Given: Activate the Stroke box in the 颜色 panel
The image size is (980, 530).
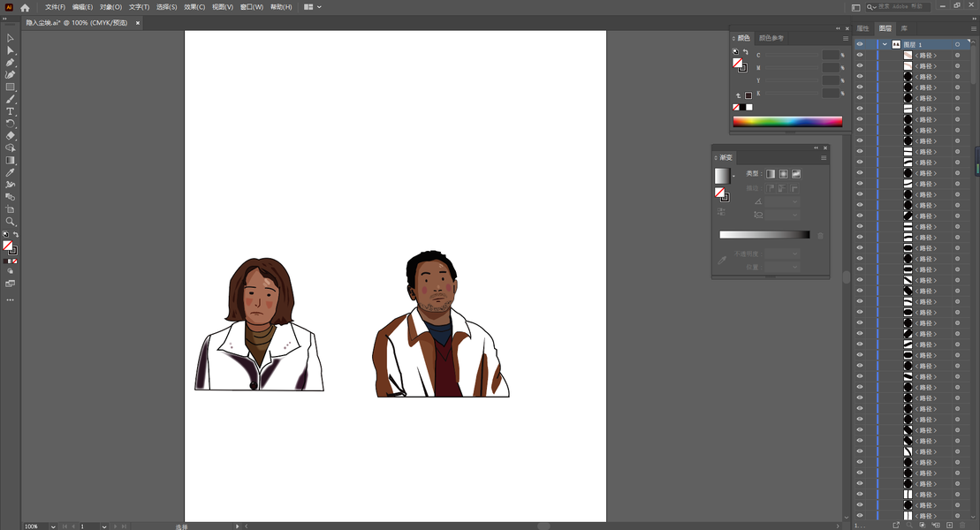Looking at the screenshot, I should tap(743, 68).
